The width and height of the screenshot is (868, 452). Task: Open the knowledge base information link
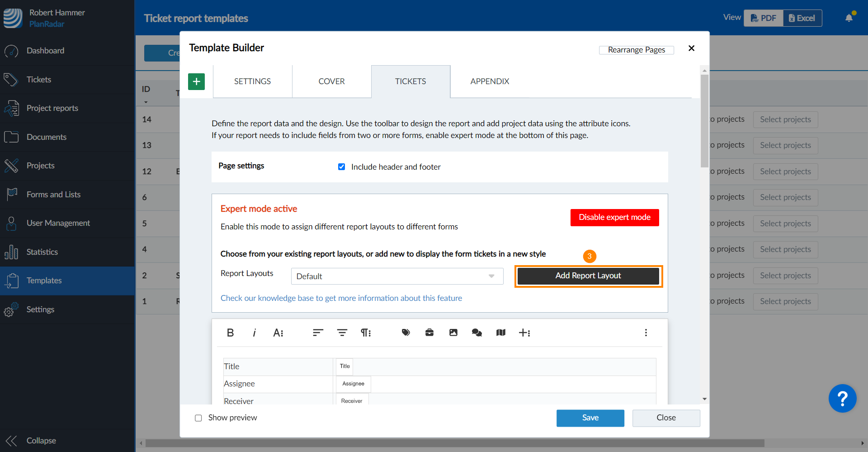341,298
